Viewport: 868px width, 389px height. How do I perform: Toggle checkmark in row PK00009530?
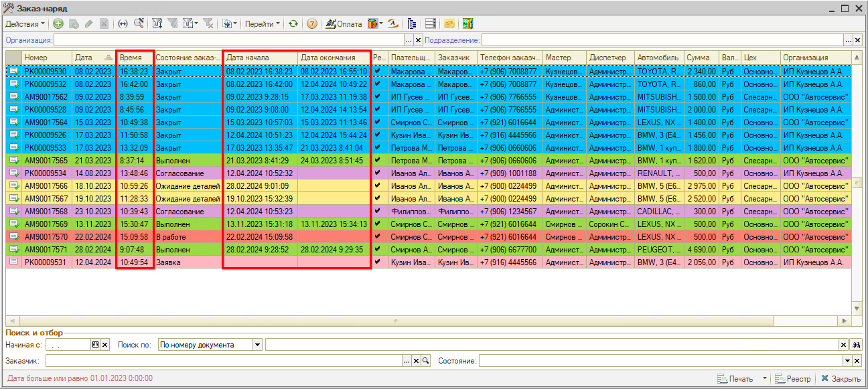(x=378, y=71)
